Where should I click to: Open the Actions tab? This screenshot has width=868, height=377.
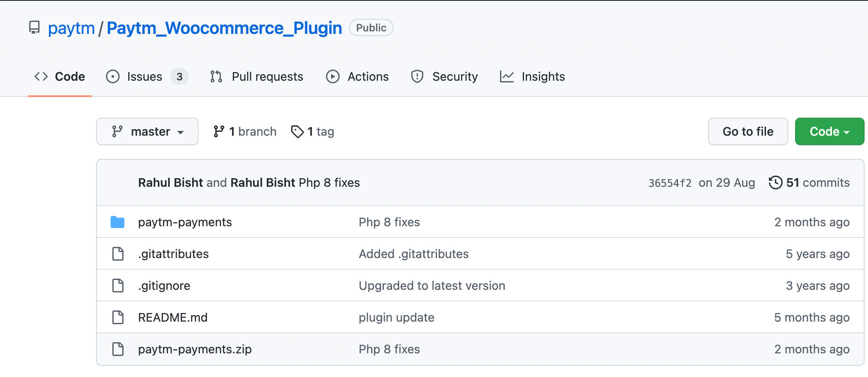[x=358, y=76]
